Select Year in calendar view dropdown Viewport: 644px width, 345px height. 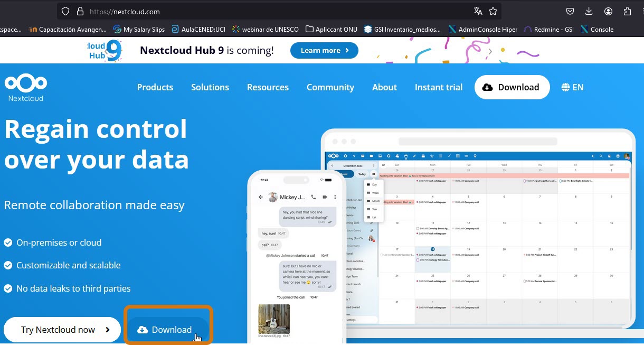374,209
